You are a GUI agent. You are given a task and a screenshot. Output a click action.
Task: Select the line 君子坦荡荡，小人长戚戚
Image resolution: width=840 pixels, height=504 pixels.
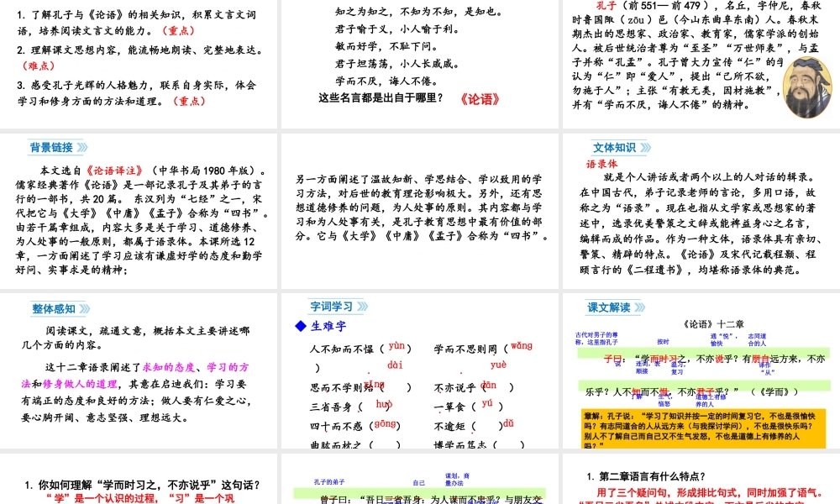point(397,64)
